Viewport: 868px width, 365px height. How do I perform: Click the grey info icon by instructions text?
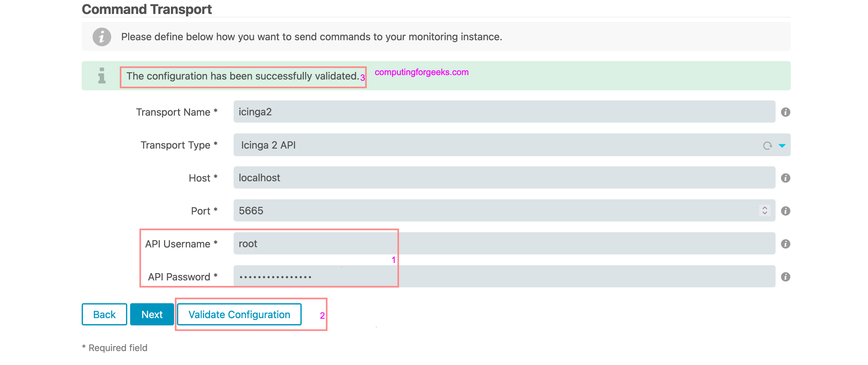[102, 37]
